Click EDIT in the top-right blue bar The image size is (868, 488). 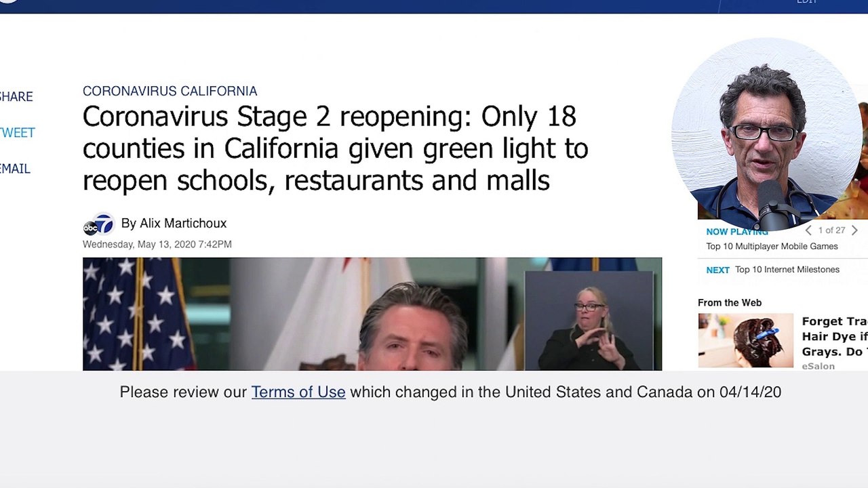(806, 2)
